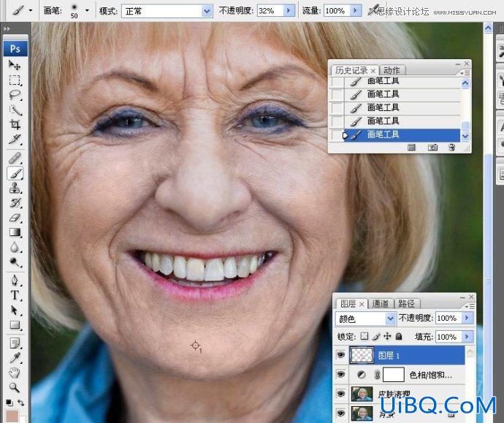504x423 pixels.
Task: Switch to the 动作 tab
Action: (x=392, y=70)
